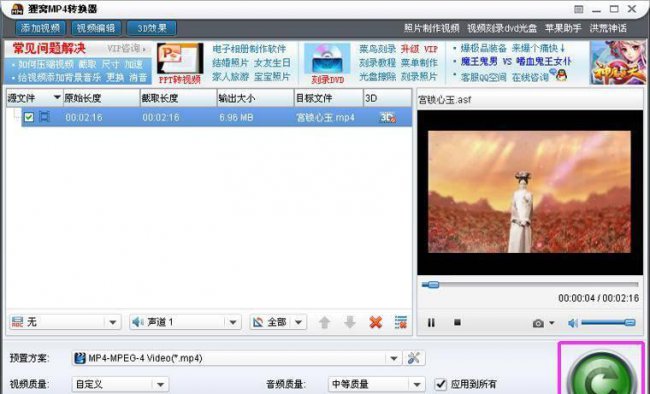Open the 照片制作视频 link

point(431,29)
